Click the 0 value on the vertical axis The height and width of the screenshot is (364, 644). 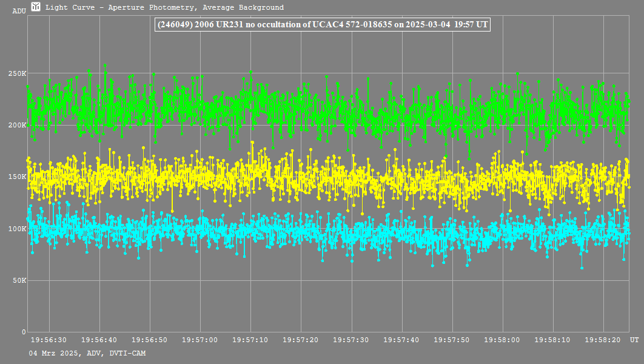[x=23, y=332]
